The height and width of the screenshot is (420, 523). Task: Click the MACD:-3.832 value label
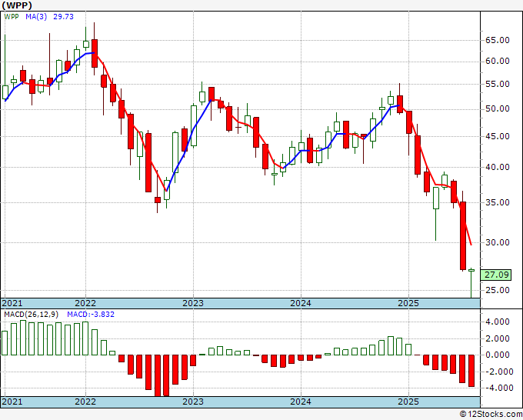[x=91, y=315]
